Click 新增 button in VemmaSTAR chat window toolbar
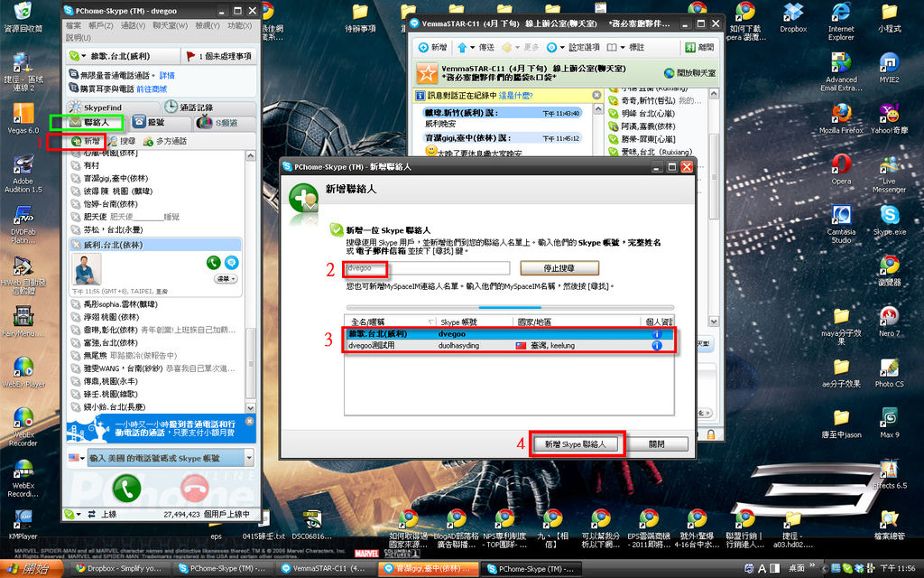The height and width of the screenshot is (578, 924). point(432,47)
